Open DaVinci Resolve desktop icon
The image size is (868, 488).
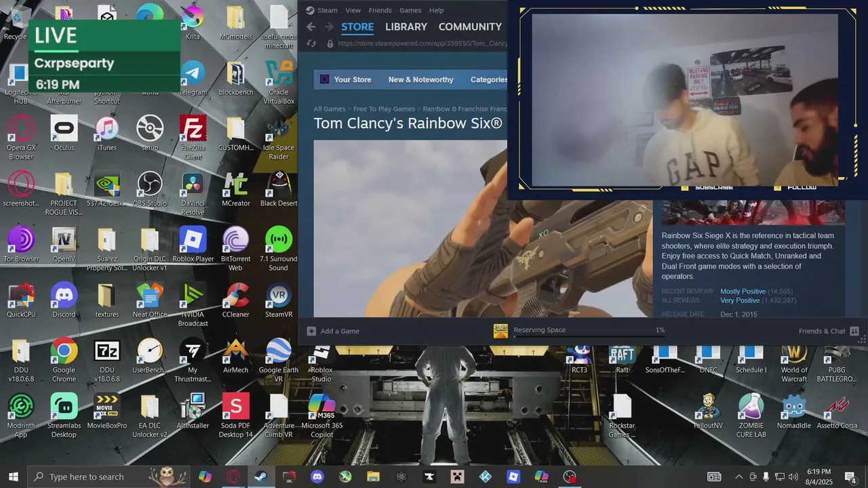(193, 194)
